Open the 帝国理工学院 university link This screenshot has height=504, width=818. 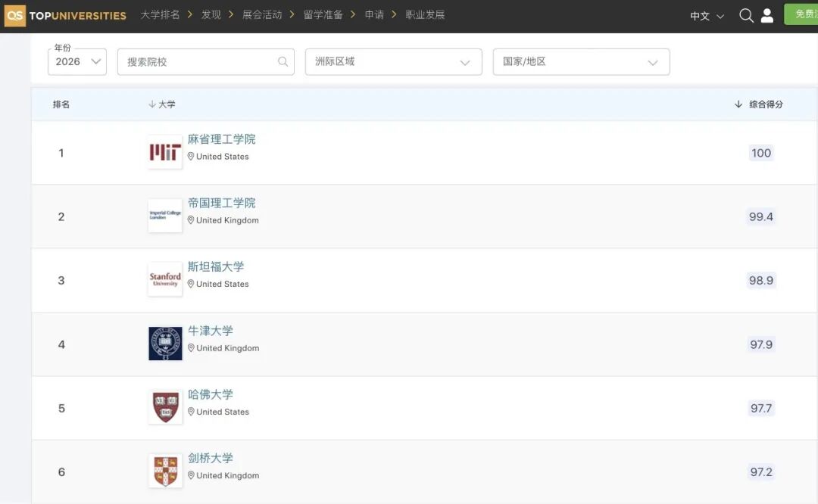pyautogui.click(x=222, y=203)
